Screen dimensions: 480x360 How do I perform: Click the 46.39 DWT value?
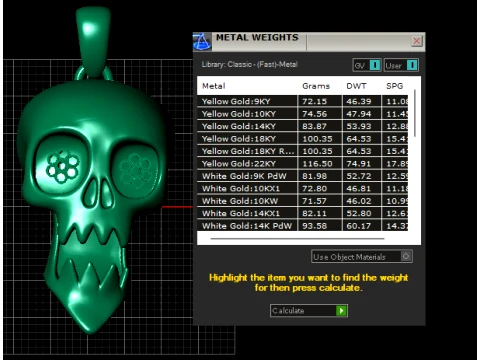pos(358,101)
